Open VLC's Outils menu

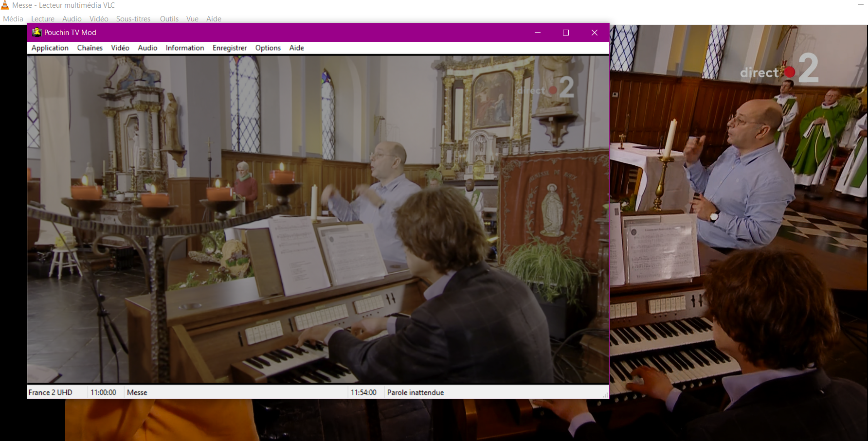tap(169, 19)
